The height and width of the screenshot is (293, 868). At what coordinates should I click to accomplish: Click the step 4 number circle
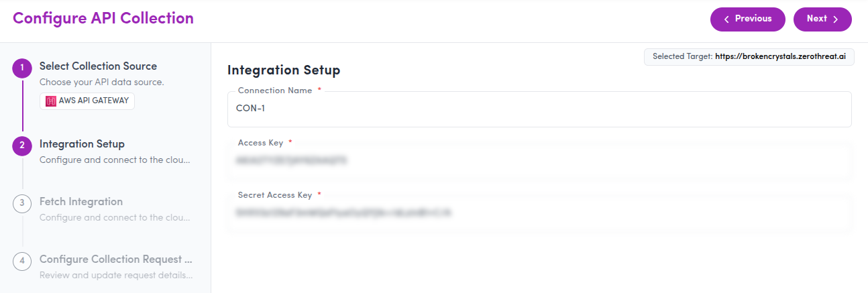point(22,261)
